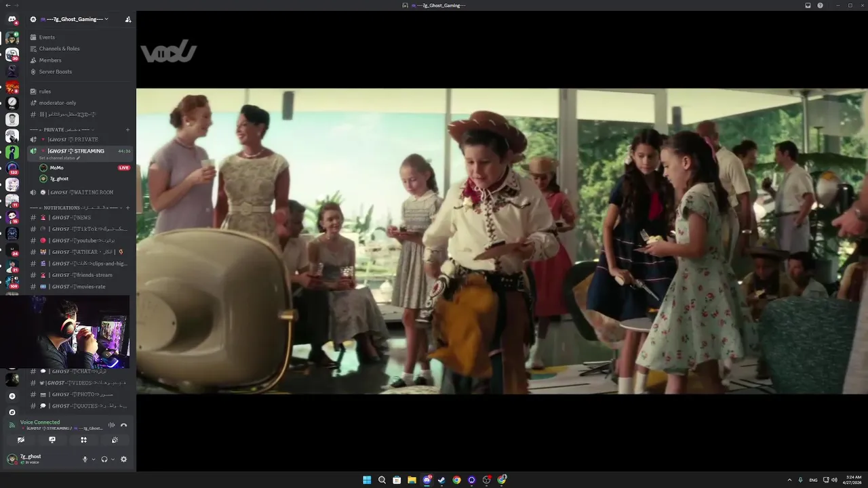
Task: Select the server icon with badge 30
Action: pyautogui.click(x=12, y=55)
